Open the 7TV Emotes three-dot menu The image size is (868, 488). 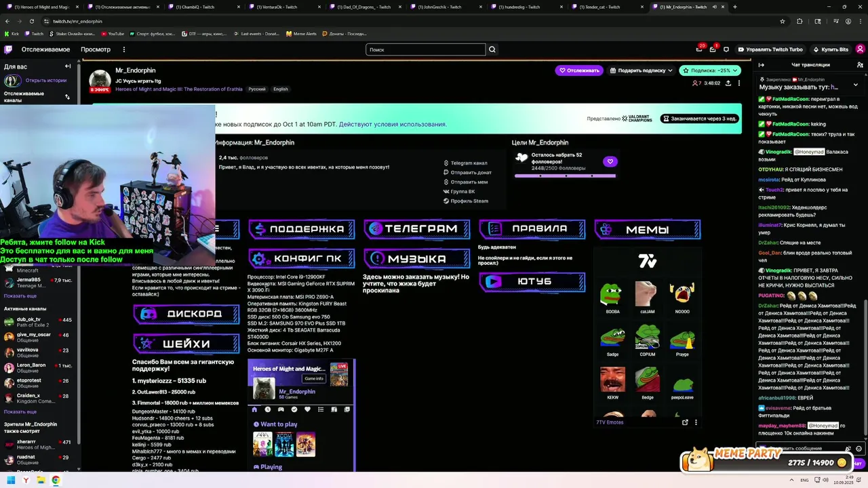(x=696, y=422)
